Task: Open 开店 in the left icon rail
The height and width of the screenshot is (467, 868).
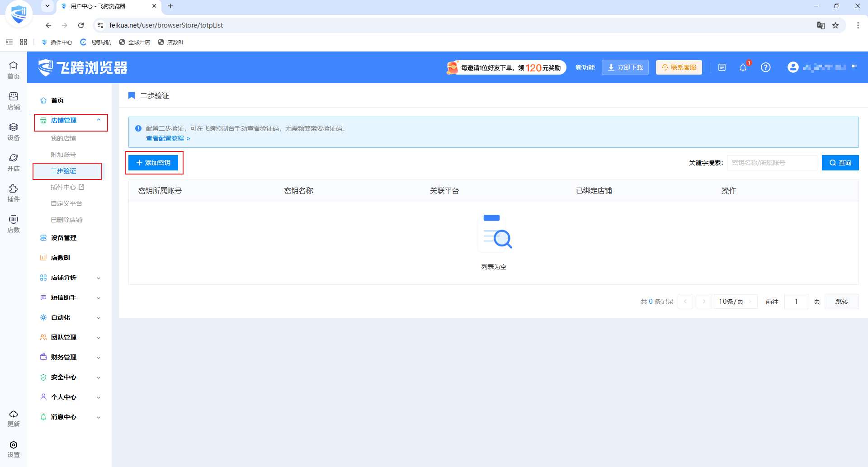Action: click(x=14, y=162)
